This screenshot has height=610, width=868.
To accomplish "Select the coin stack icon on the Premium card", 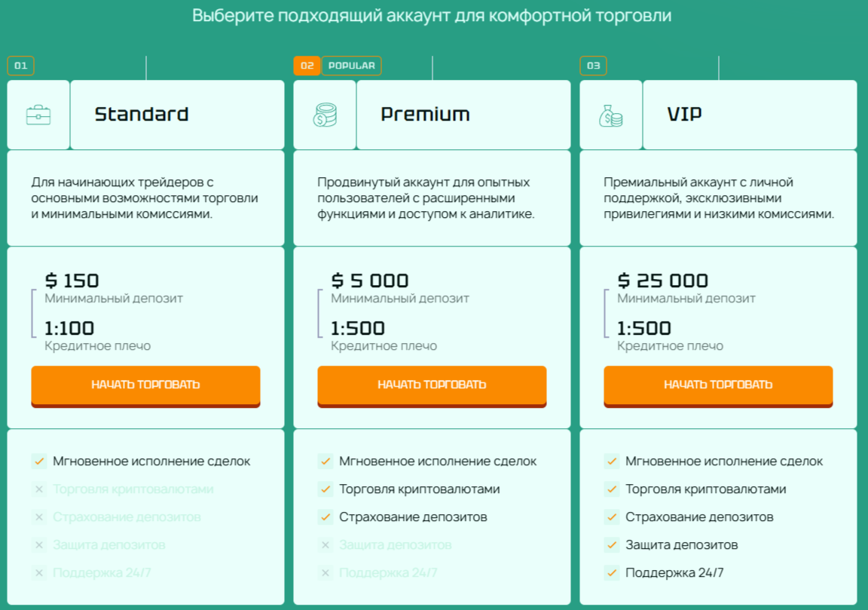I will coord(325,114).
